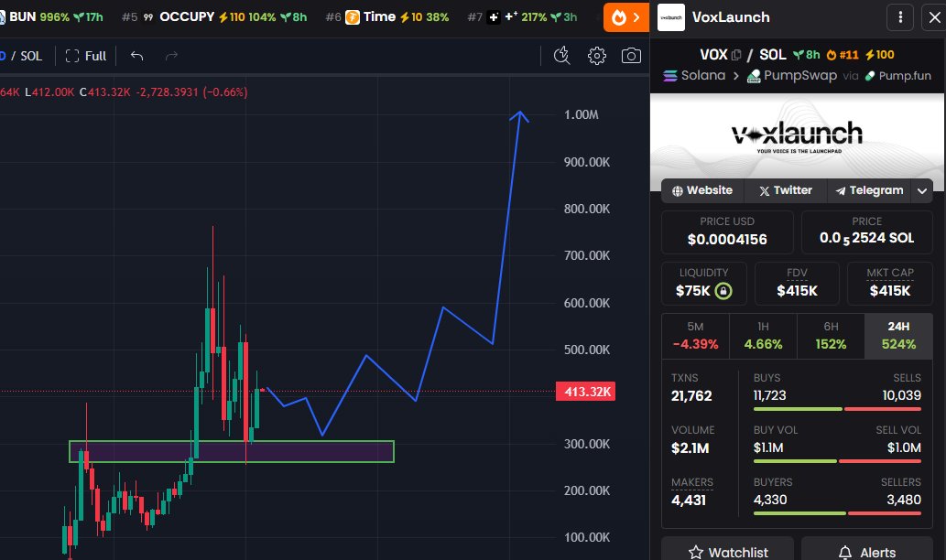Open the project Website link
This screenshot has height=560, width=946.
[703, 190]
